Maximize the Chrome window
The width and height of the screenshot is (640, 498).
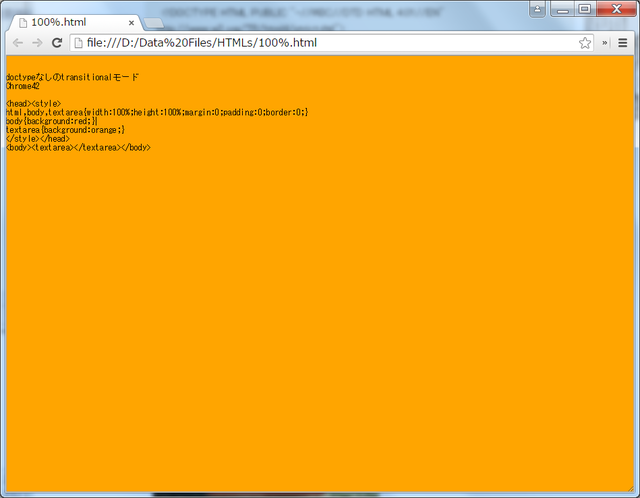click(x=585, y=9)
